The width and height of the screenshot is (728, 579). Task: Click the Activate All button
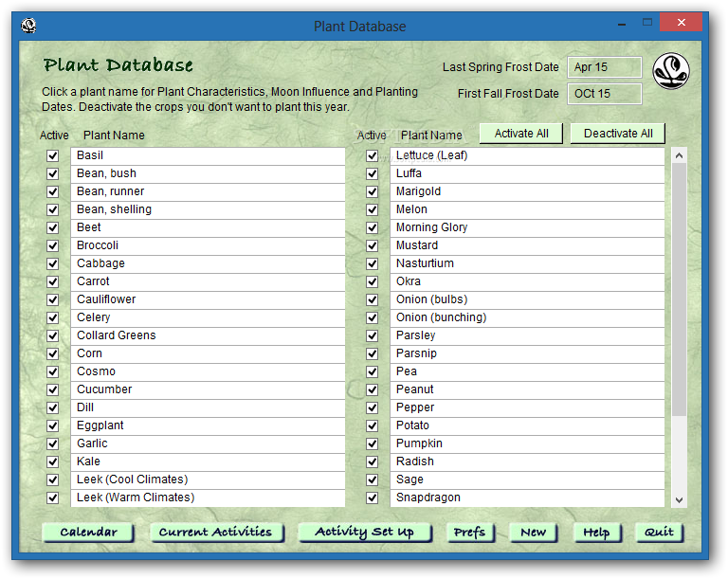[x=521, y=134]
